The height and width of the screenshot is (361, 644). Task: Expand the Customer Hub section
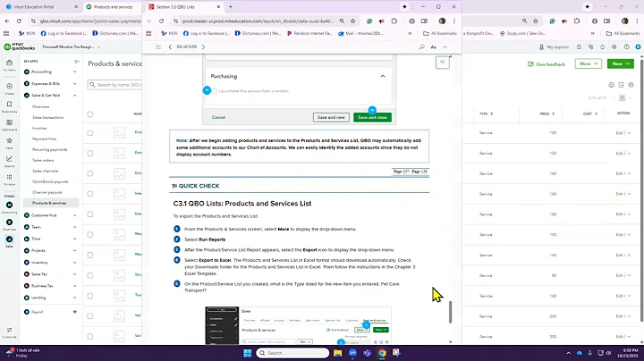click(x=75, y=215)
